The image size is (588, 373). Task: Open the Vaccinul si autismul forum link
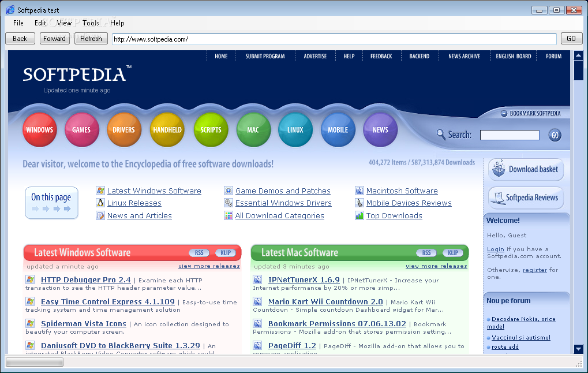tap(521, 338)
